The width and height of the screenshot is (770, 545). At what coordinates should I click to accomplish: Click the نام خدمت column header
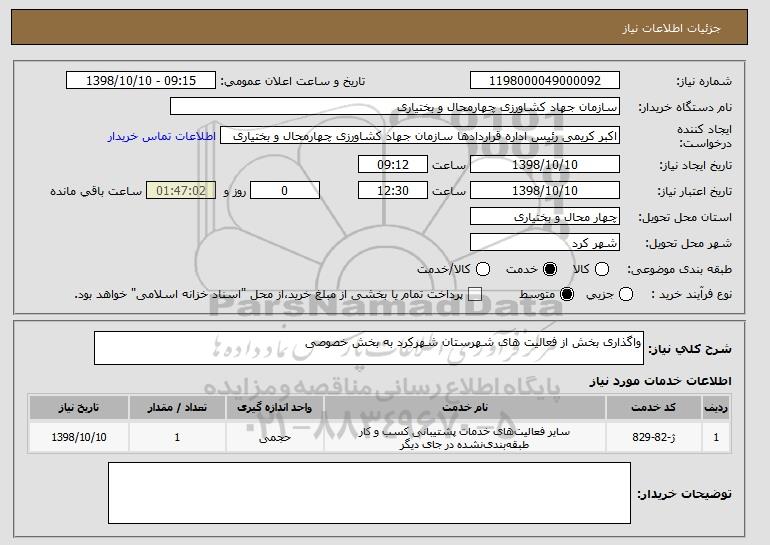coord(465,408)
